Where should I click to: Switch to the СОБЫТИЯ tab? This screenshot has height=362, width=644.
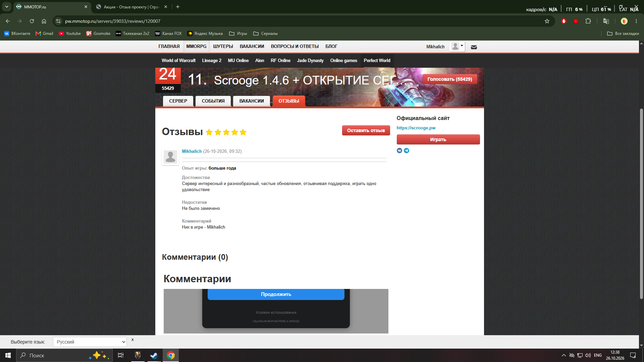pos(213,101)
